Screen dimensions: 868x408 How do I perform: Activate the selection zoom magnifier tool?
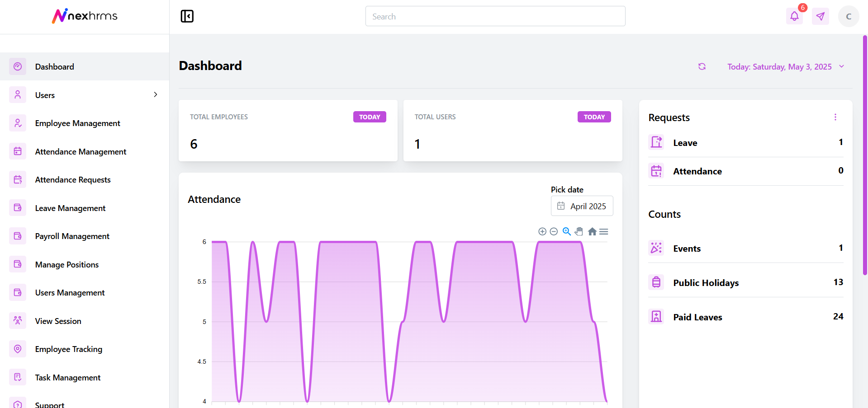[567, 231]
